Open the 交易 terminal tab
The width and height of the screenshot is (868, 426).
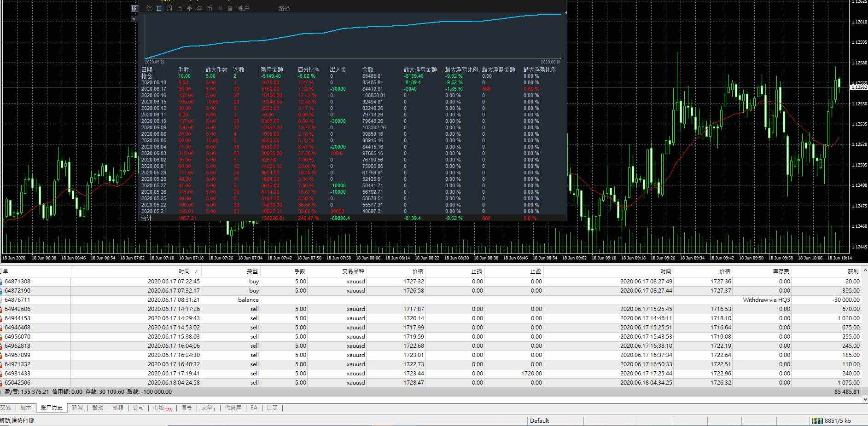point(5,408)
